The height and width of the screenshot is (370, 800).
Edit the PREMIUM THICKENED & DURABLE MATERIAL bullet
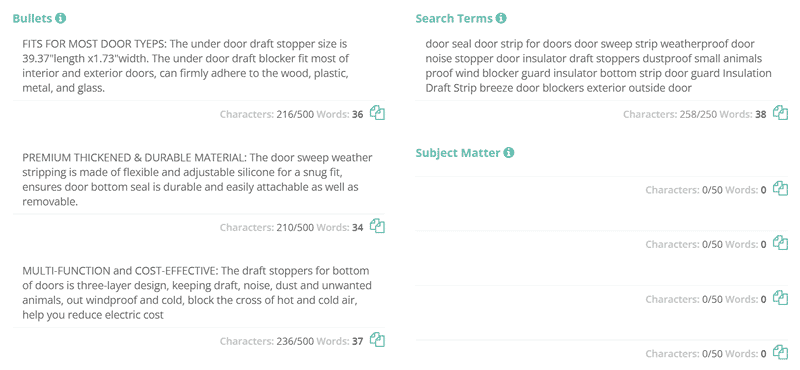tap(199, 179)
